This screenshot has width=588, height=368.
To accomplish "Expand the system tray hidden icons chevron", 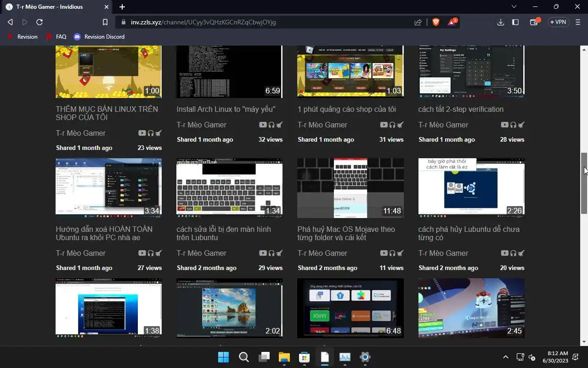I will [506, 357].
